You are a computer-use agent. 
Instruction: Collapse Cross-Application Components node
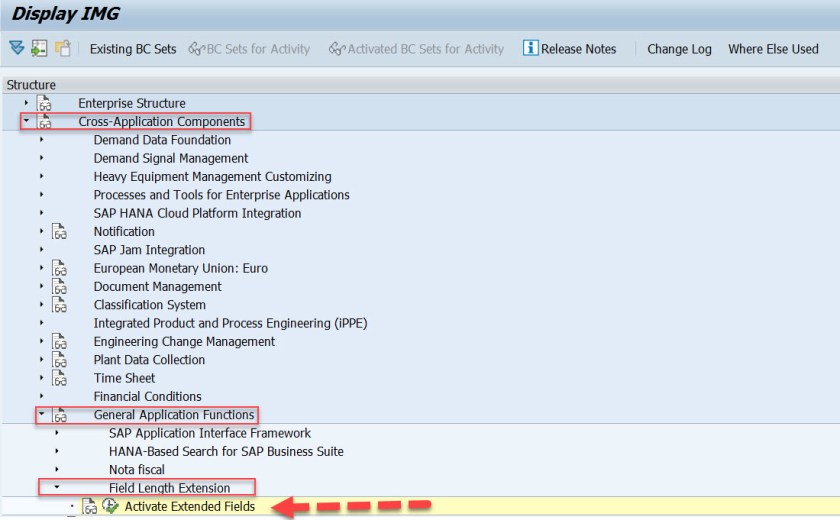coord(26,120)
